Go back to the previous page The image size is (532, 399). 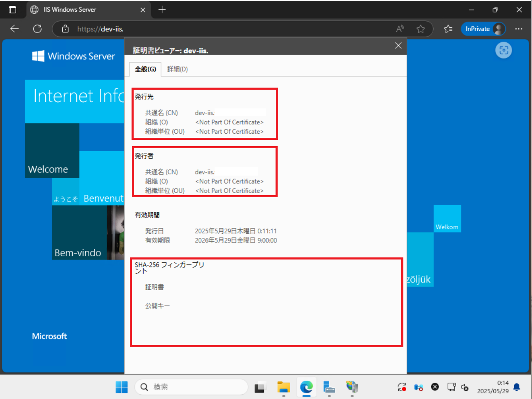15,29
